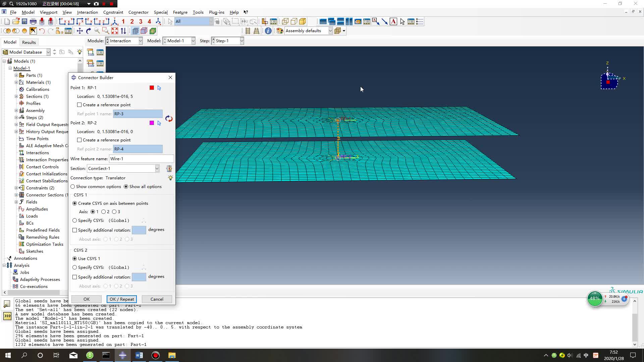The width and height of the screenshot is (644, 362).
Task: Open the Connector menu
Action: point(138,12)
